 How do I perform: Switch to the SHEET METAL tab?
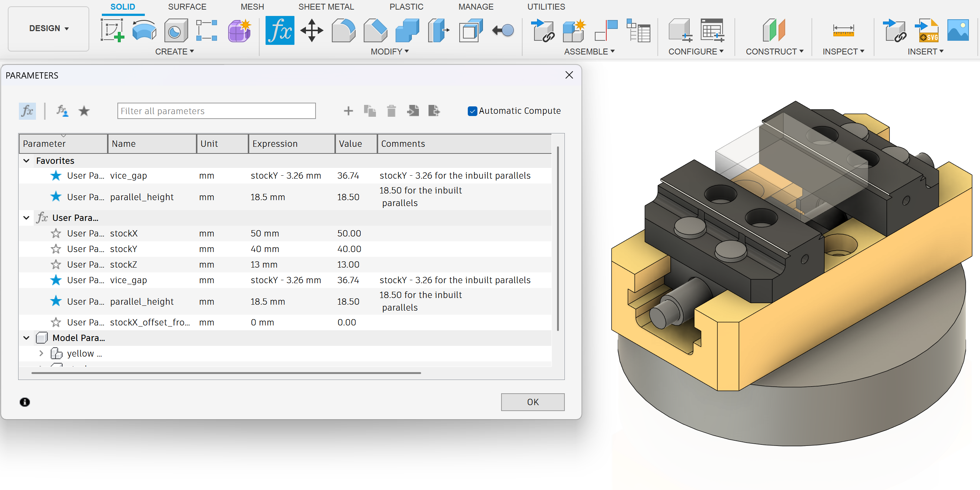(326, 7)
